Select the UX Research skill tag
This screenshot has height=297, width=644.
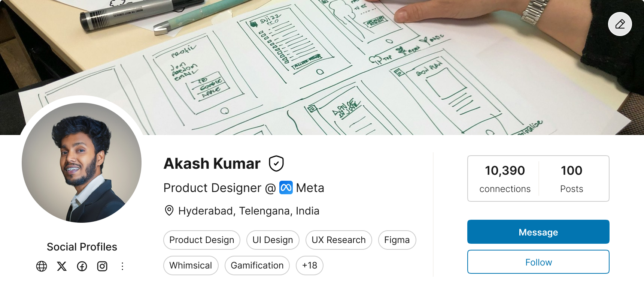pyautogui.click(x=338, y=240)
